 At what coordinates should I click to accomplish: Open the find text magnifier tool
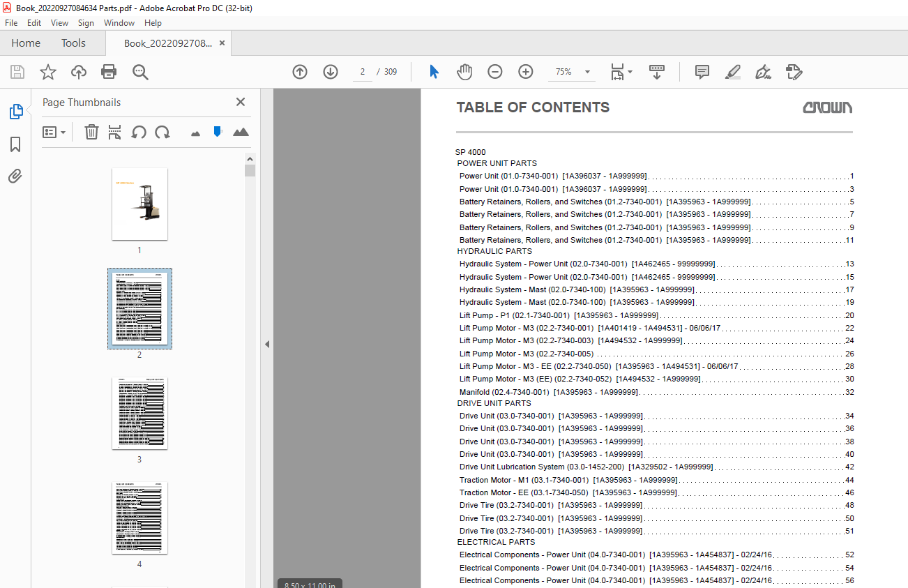click(141, 72)
